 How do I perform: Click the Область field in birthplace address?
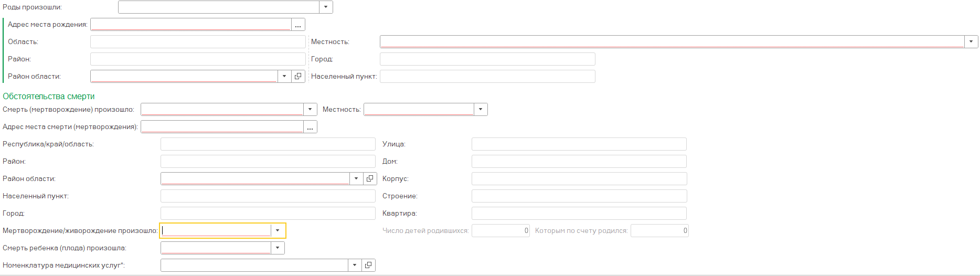[x=198, y=42]
